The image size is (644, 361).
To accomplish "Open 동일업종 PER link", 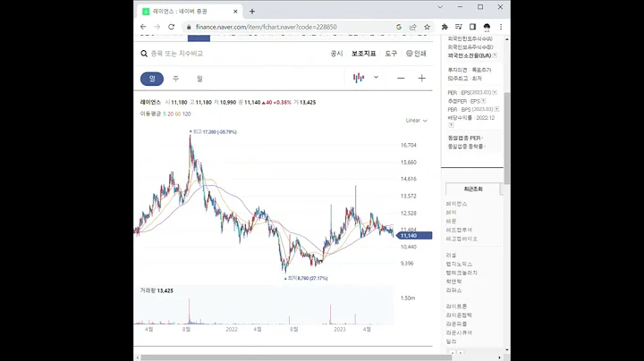I will pos(464,138).
